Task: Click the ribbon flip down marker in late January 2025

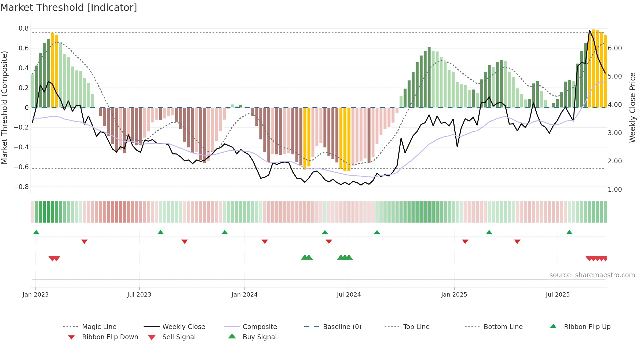Action: pyautogui.click(x=465, y=242)
